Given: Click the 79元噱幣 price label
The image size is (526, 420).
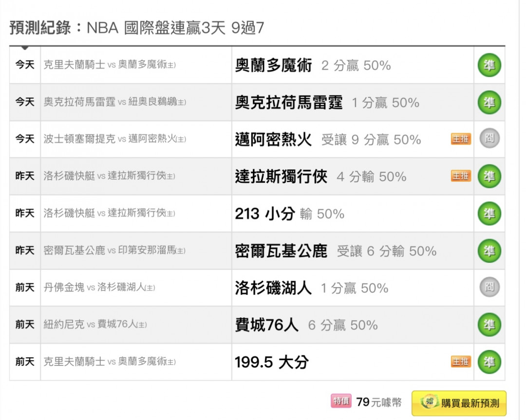Looking at the screenshot, I should (x=379, y=402).
